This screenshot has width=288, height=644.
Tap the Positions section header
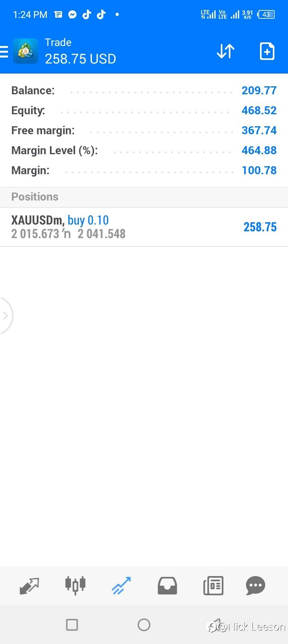click(x=35, y=197)
